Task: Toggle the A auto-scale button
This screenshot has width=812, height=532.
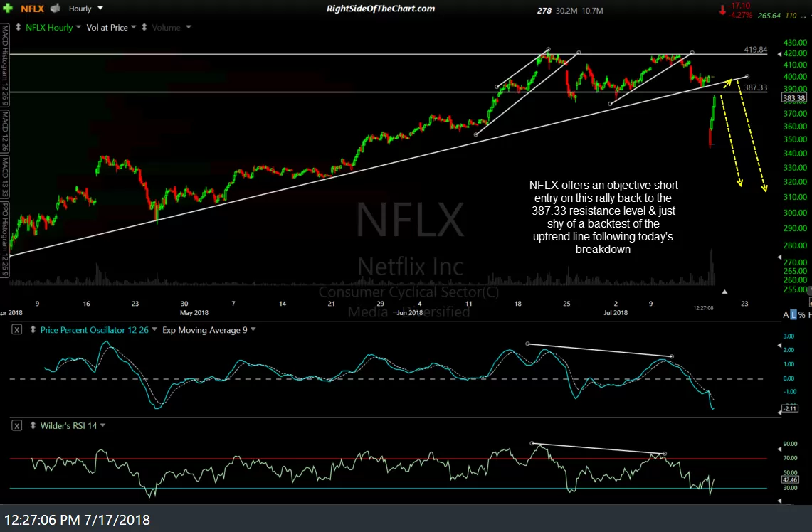Action: (786, 314)
